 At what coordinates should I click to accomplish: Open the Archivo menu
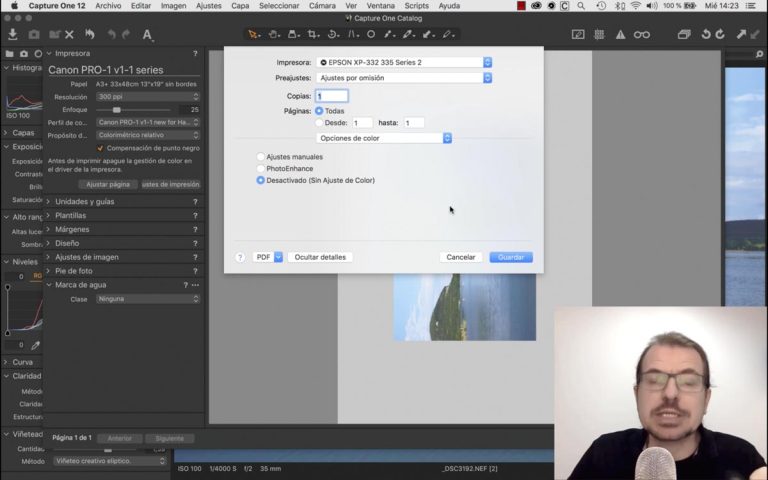point(108,6)
